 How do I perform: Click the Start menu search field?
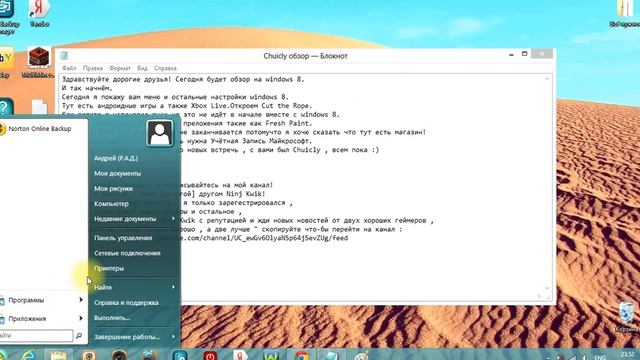coord(36,336)
